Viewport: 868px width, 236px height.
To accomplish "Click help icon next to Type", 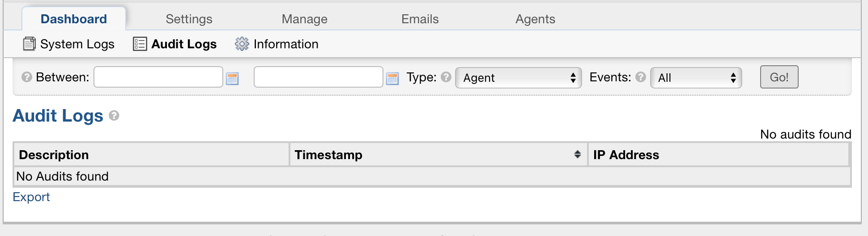I will [x=446, y=77].
